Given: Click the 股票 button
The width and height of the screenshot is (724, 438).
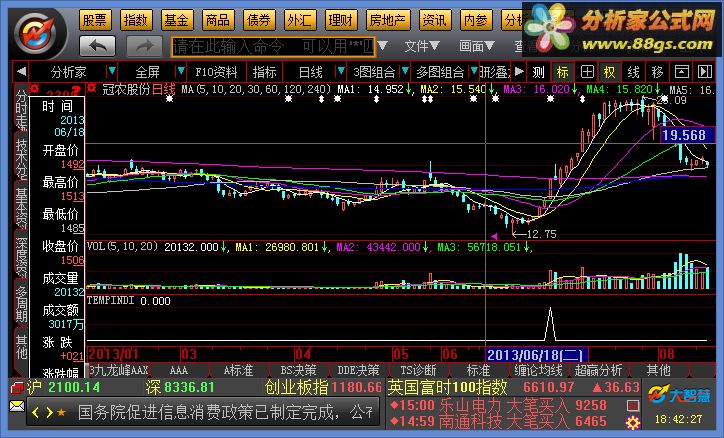Looking at the screenshot, I should [95, 20].
